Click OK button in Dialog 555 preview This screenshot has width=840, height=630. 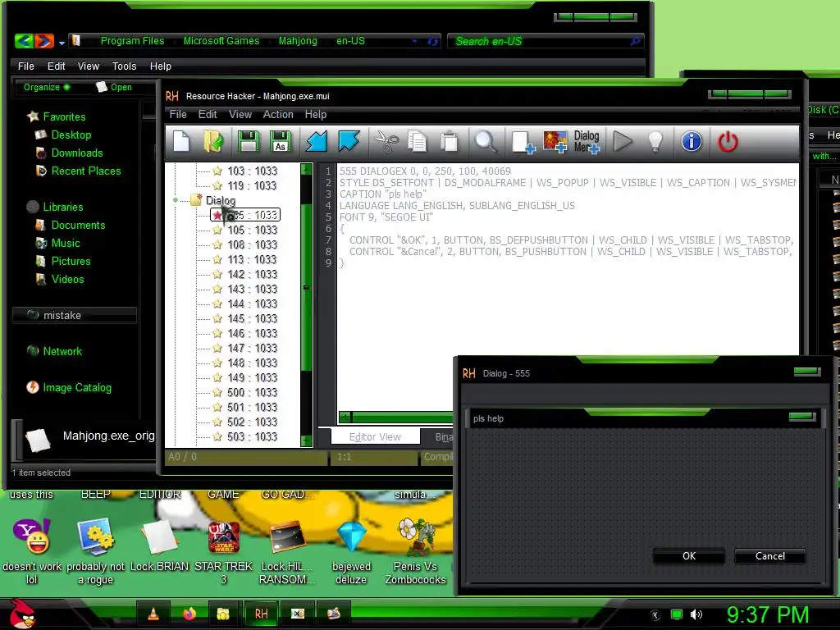pos(689,556)
